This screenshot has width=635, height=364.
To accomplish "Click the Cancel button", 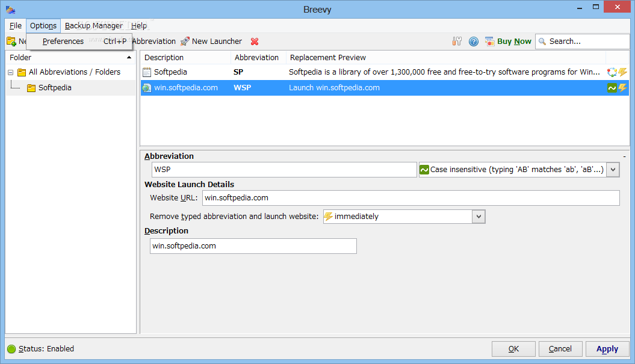I will [560, 349].
